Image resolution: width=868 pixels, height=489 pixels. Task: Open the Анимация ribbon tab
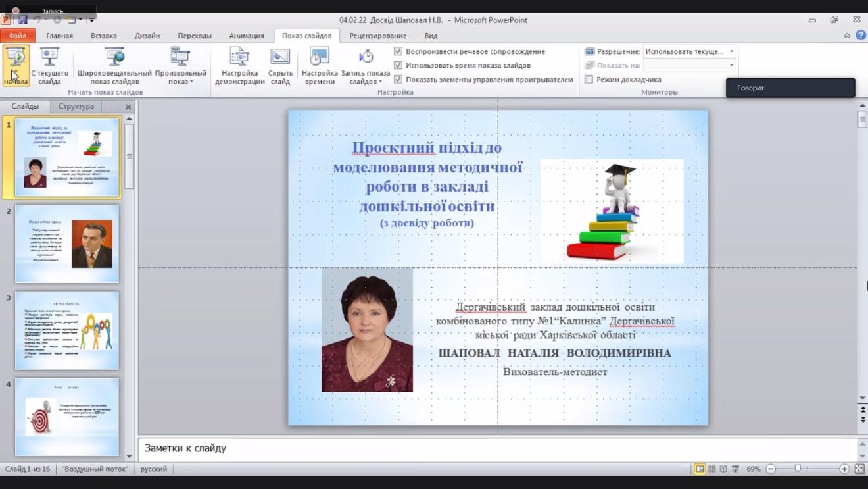click(x=247, y=36)
